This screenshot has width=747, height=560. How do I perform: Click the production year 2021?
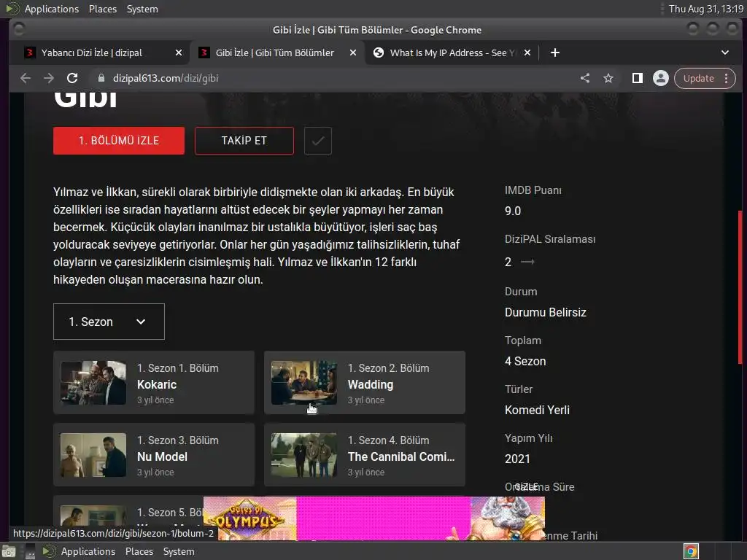tap(517, 459)
